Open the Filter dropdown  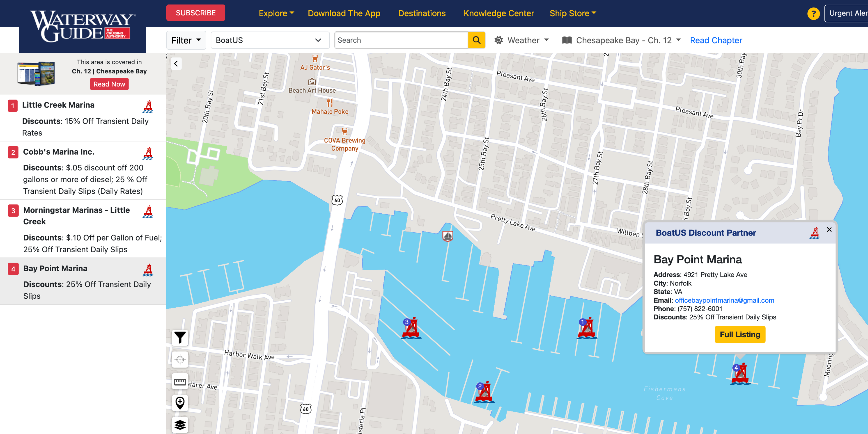[x=186, y=41]
